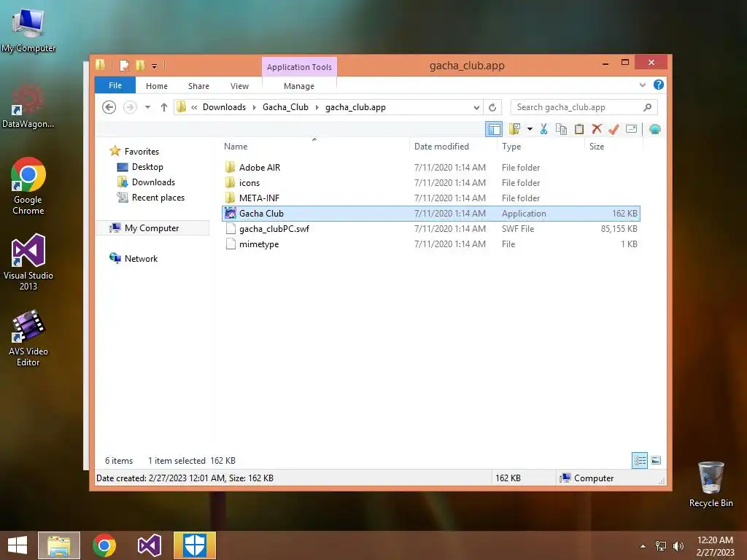747x560 pixels.
Task: Click gacha_club.app breadcrumb in address bar
Action: coord(355,107)
